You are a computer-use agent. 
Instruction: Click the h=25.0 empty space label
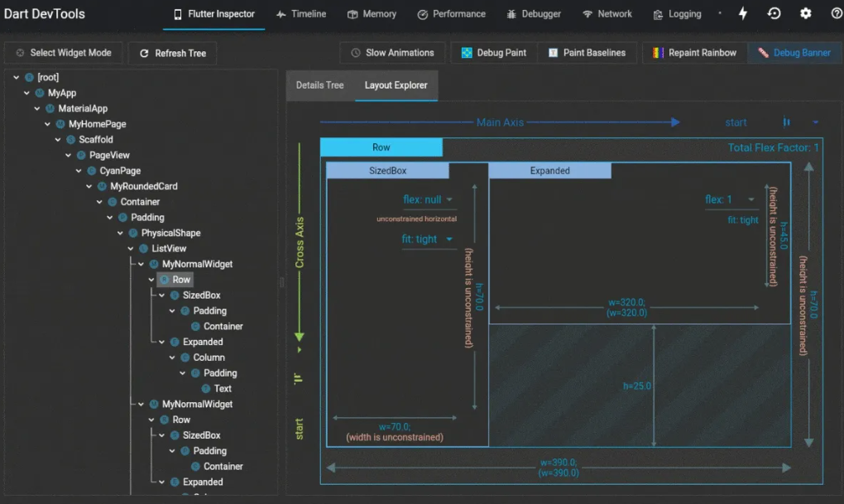point(637,386)
